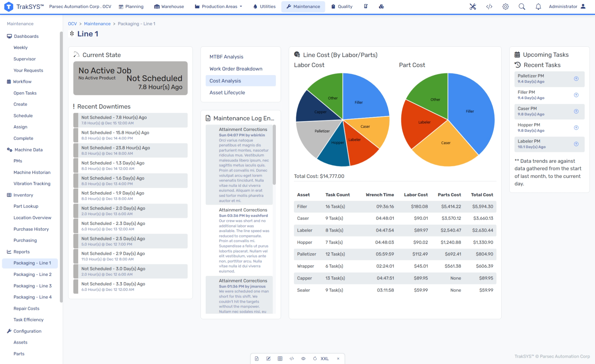Expand the Palletizer PM recent task

tap(576, 79)
